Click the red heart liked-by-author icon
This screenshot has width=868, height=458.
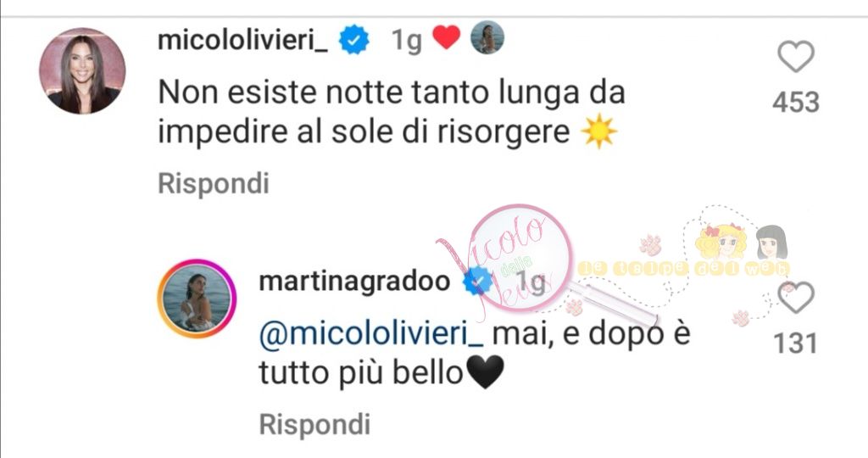tap(446, 37)
